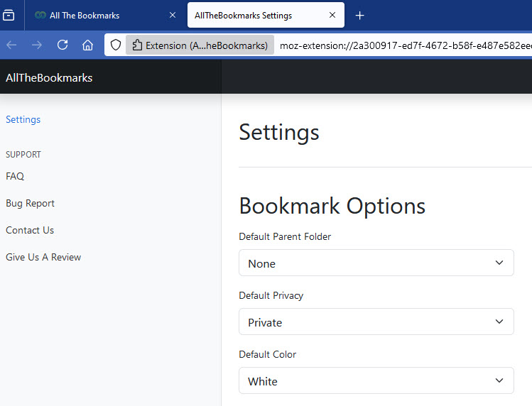The image size is (532, 406).
Task: Open Give Us A Review link
Action: pyautogui.click(x=43, y=257)
